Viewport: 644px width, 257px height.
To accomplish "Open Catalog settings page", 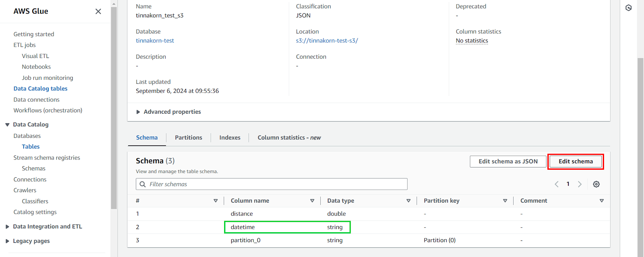I will 35,212.
